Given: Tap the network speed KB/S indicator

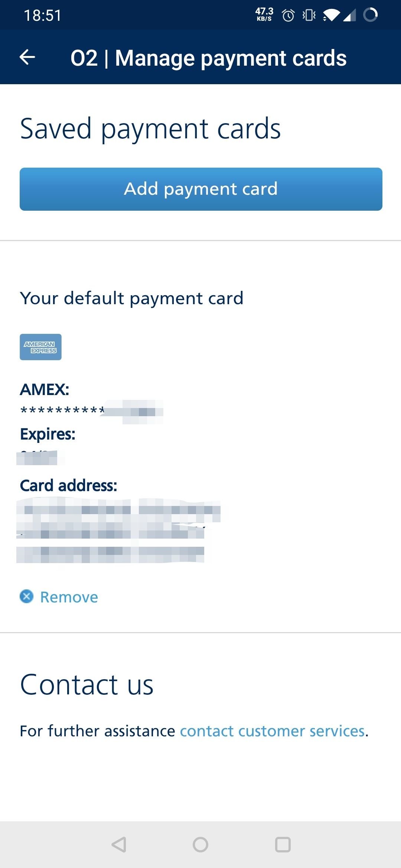Looking at the screenshot, I should (264, 14).
